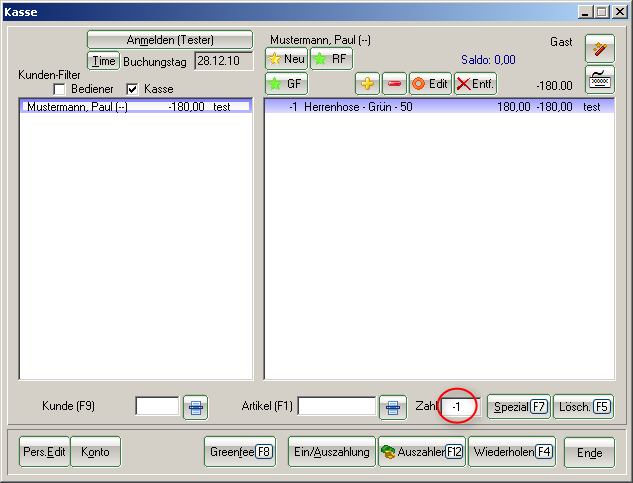Click the Gast label
Image resolution: width=633 pixels, height=483 pixels.
[561, 42]
